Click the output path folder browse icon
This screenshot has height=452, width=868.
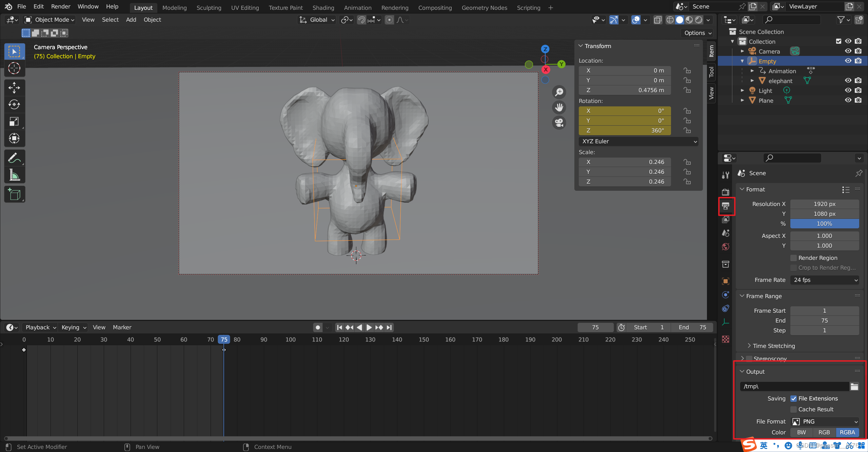pyautogui.click(x=854, y=387)
